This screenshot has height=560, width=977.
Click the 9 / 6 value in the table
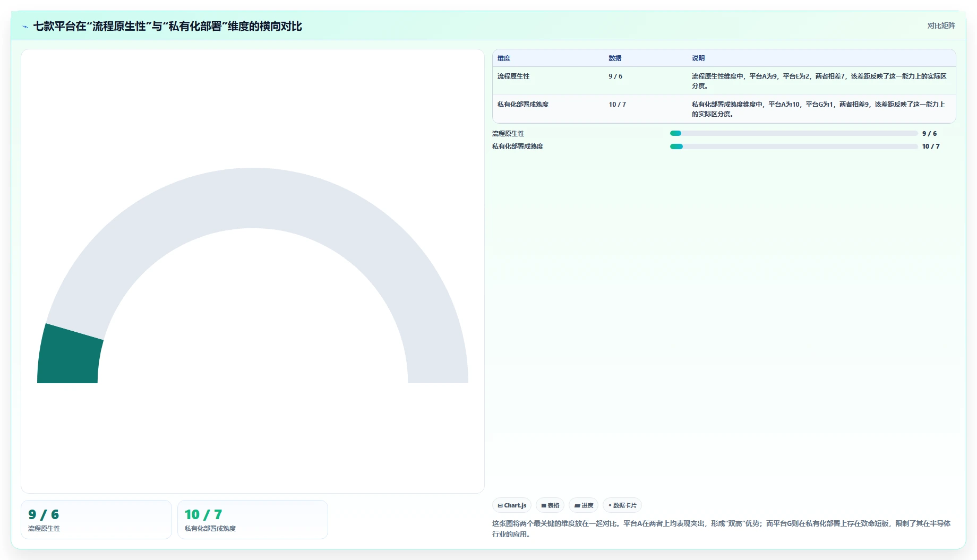coord(615,76)
